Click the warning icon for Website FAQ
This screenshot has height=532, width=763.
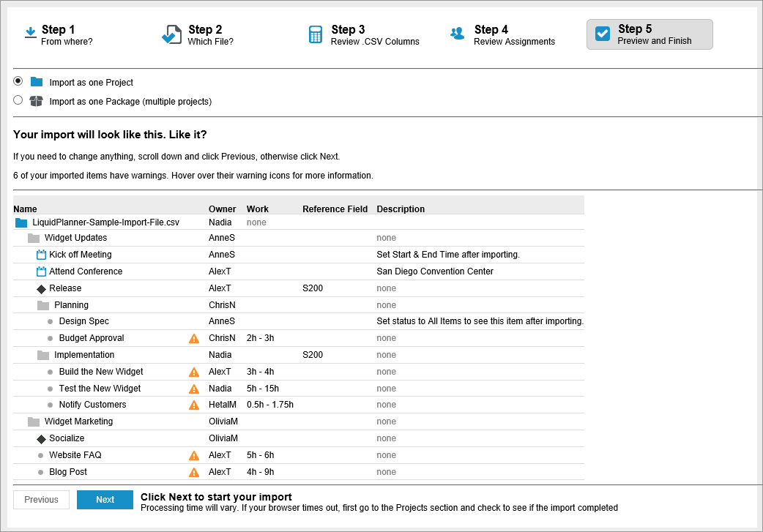pyautogui.click(x=194, y=455)
